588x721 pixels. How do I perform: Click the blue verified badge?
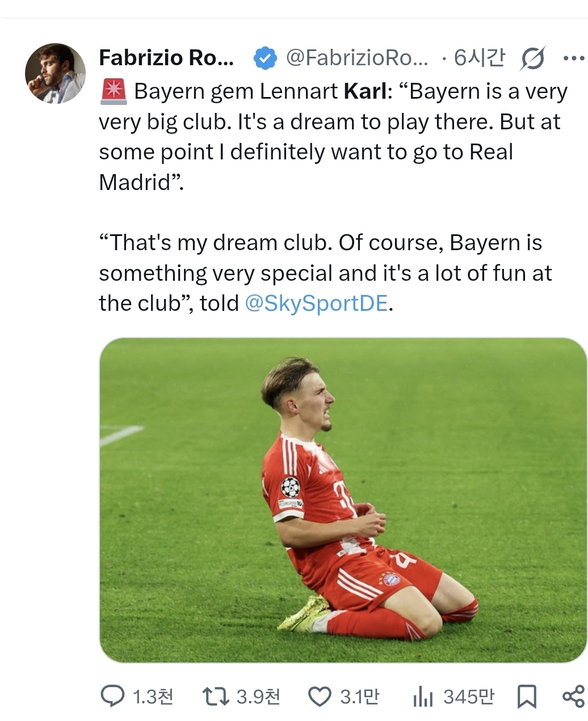tap(264, 58)
